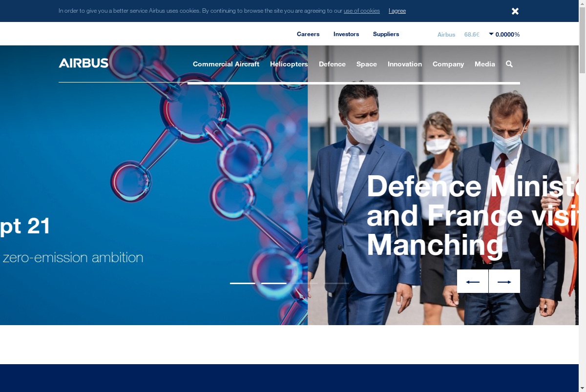Click the Airbus logo
This screenshot has height=392, width=586.
(84, 63)
